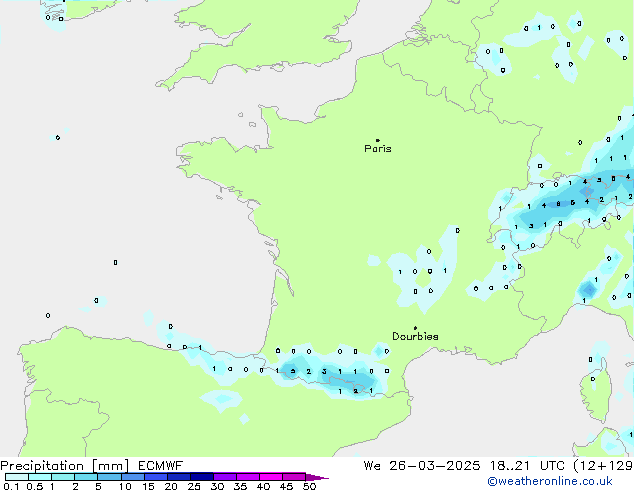Screen dimensions: 634x490
Task: Click the 40–45 mm magenta swatch
Action: (271, 477)
